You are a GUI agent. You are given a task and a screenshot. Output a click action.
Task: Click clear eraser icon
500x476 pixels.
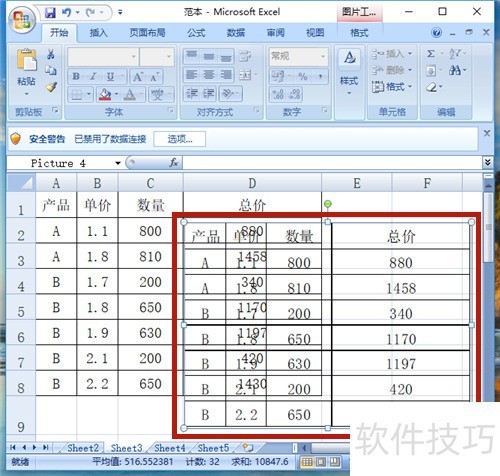point(431,87)
